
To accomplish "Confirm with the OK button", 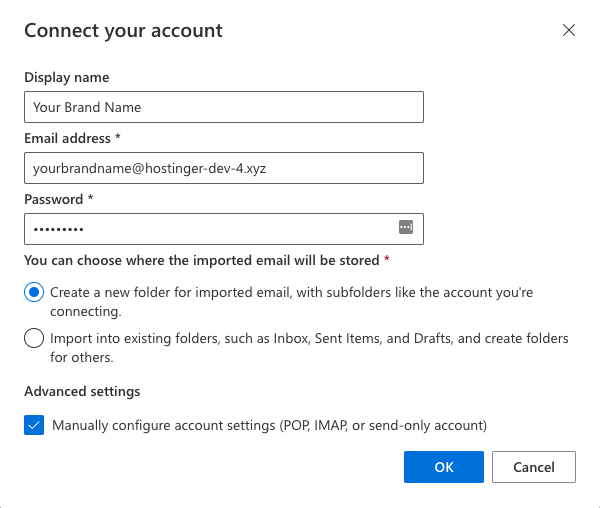I will click(444, 467).
